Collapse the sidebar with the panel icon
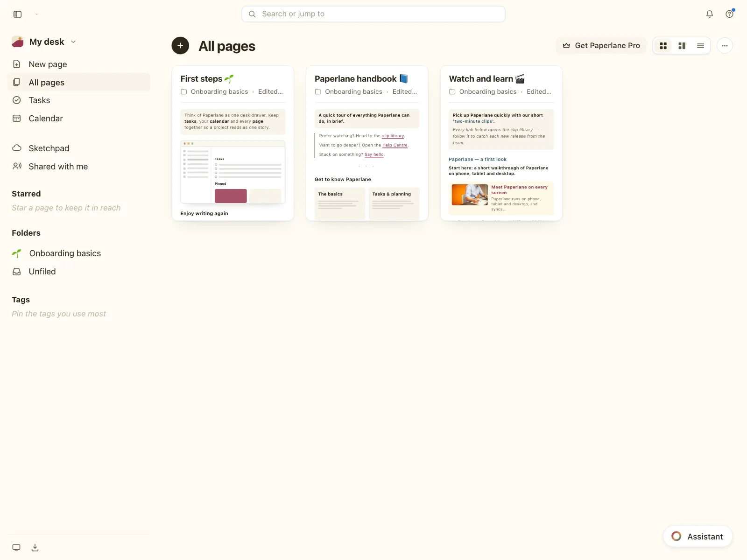Viewport: 747px width, 560px height. [17, 14]
